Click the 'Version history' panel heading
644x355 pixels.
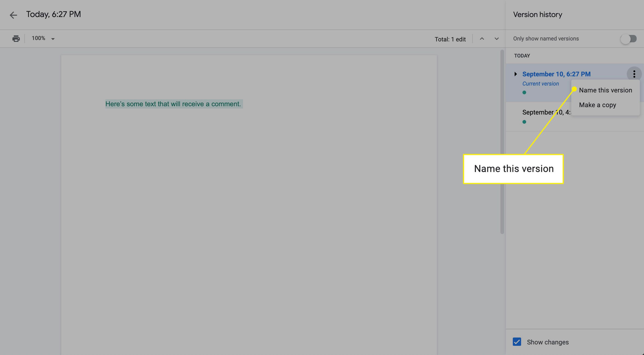click(537, 14)
